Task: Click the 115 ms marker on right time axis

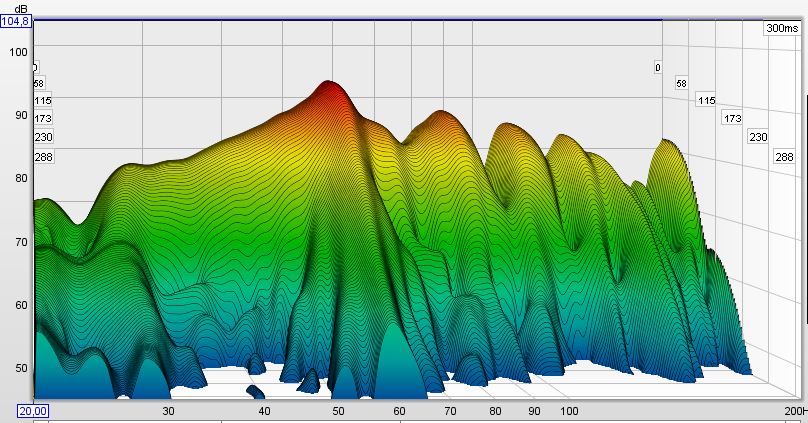Action: (x=706, y=101)
